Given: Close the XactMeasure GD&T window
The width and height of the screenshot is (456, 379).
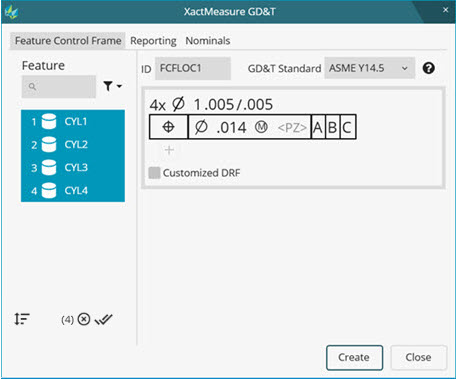Looking at the screenshot, I should pyautogui.click(x=445, y=10).
